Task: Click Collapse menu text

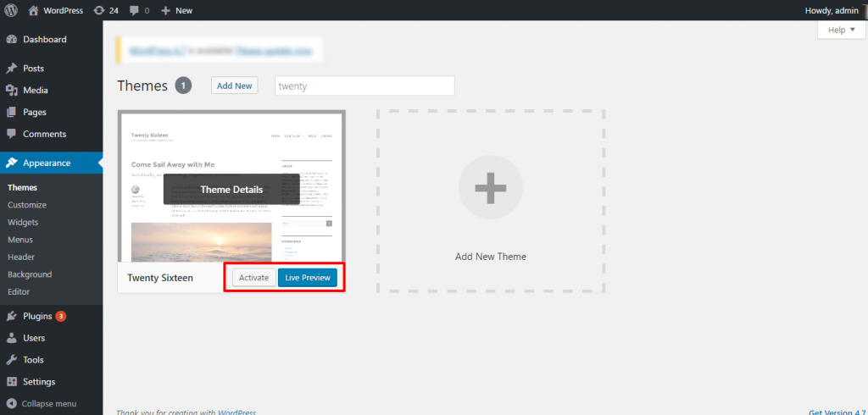Action: pyautogui.click(x=48, y=404)
